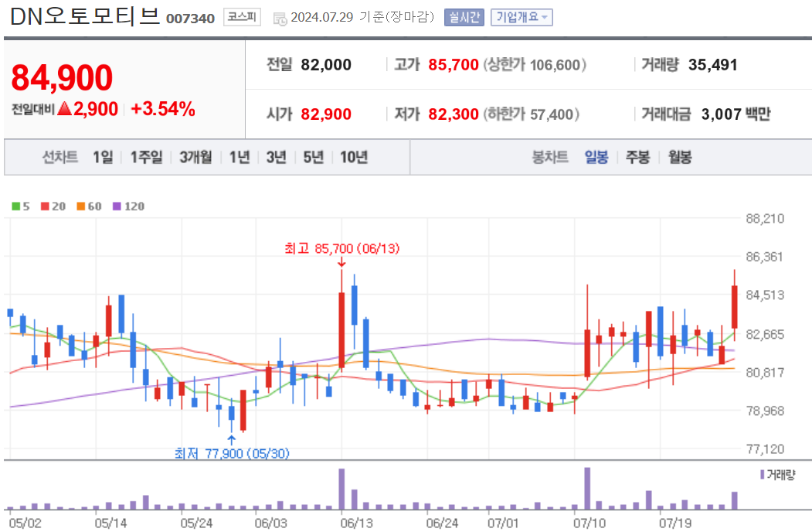Click the 실시간 real-time button
The height and width of the screenshot is (532, 812).
(464, 18)
